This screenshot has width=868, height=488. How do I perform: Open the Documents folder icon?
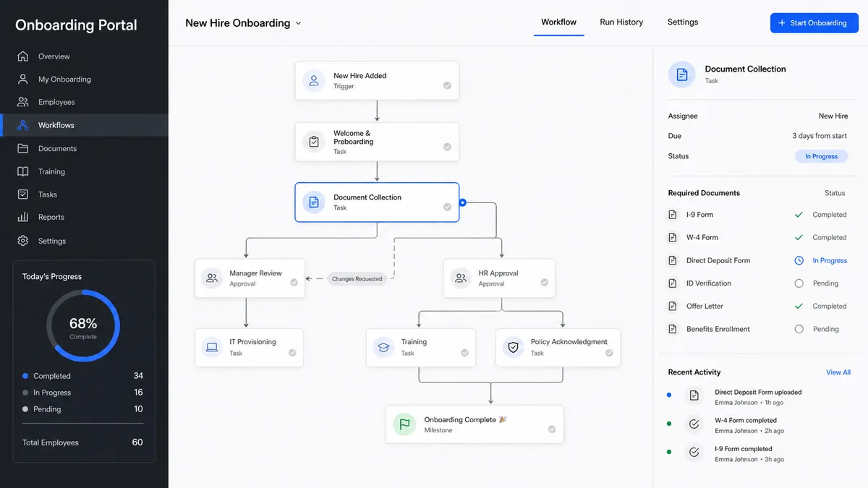coord(23,148)
